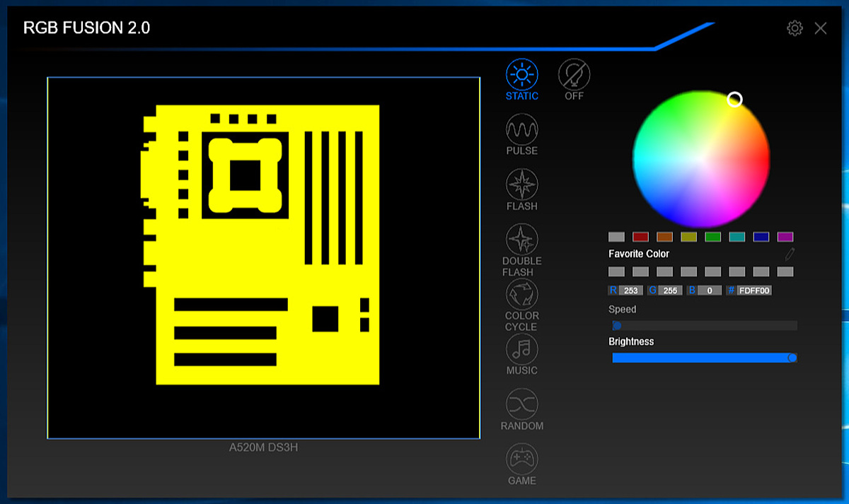
Task: Click the center of the color wheel
Action: (701, 159)
